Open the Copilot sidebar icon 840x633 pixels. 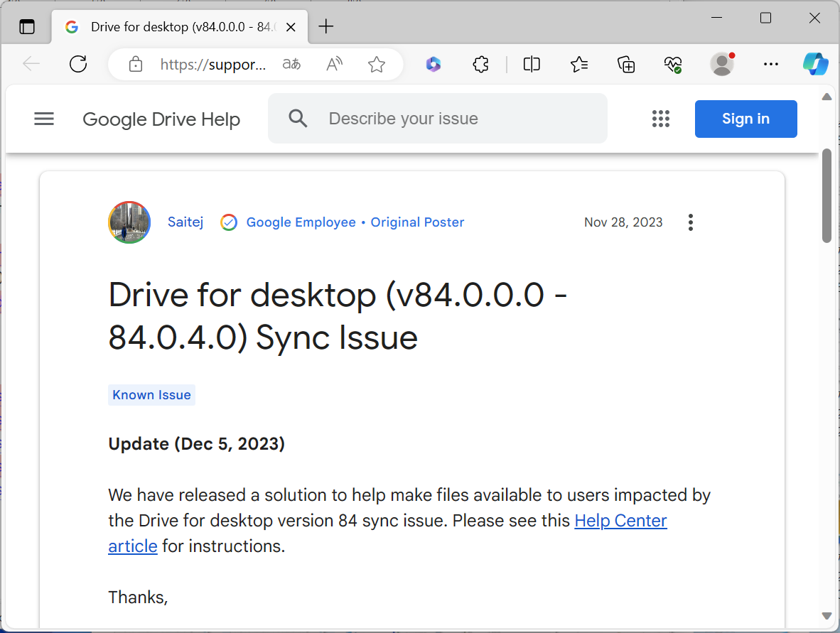coord(815,65)
